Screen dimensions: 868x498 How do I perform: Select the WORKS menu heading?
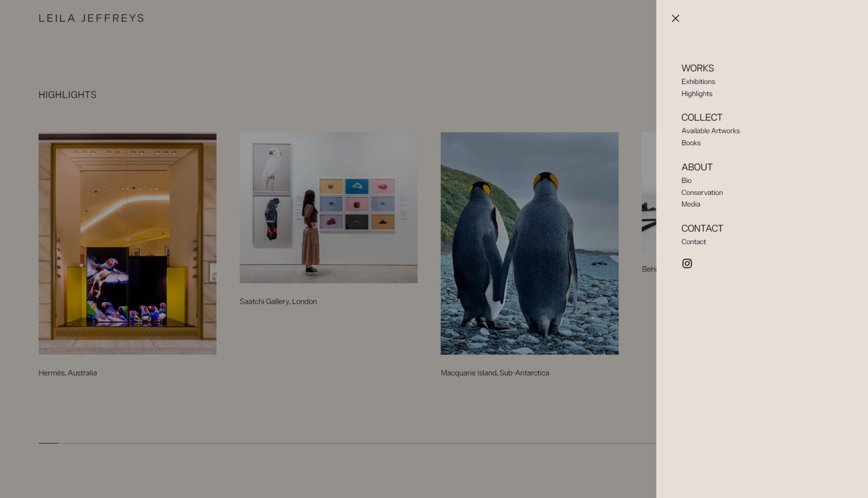[x=697, y=68]
